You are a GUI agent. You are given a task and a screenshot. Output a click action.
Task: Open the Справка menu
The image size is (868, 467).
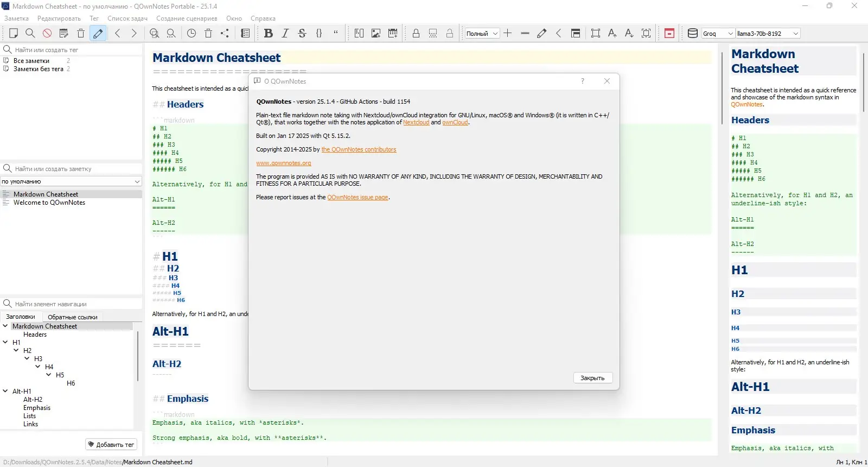pos(263,18)
